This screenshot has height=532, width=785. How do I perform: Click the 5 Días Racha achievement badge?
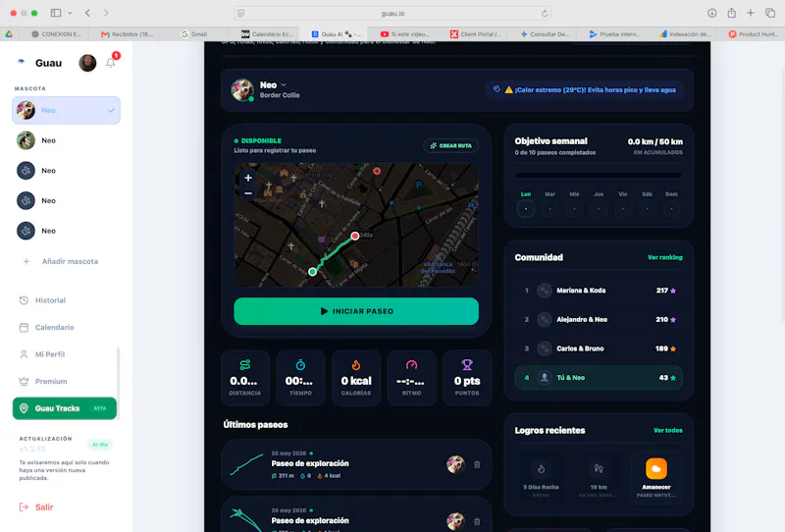[542, 476]
